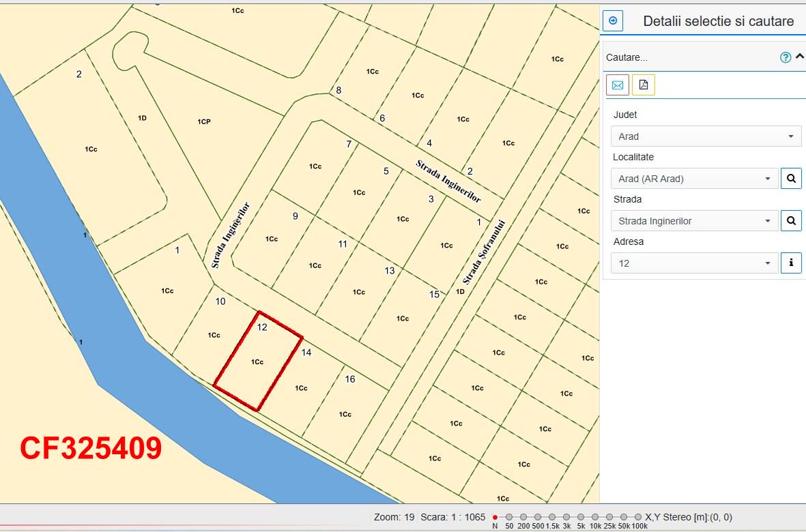
Task: Click the X,Y Stereo coordinates readout
Action: click(x=689, y=517)
